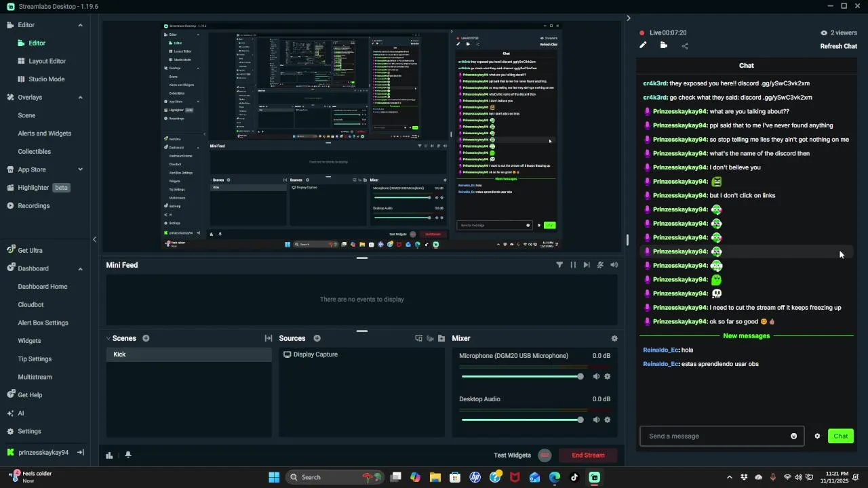The height and width of the screenshot is (488, 868).
Task: Open Cloudbot in the Dashboard menu
Action: click(x=31, y=305)
